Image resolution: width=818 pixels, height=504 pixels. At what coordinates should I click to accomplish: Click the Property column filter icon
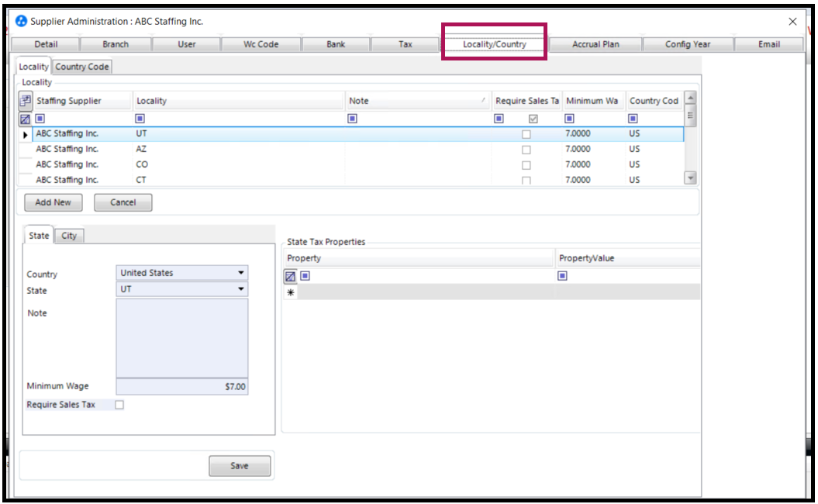[x=304, y=276]
